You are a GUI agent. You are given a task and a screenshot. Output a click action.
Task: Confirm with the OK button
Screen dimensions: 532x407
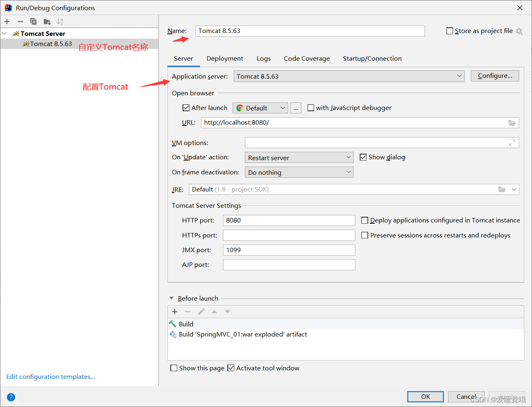tap(426, 397)
